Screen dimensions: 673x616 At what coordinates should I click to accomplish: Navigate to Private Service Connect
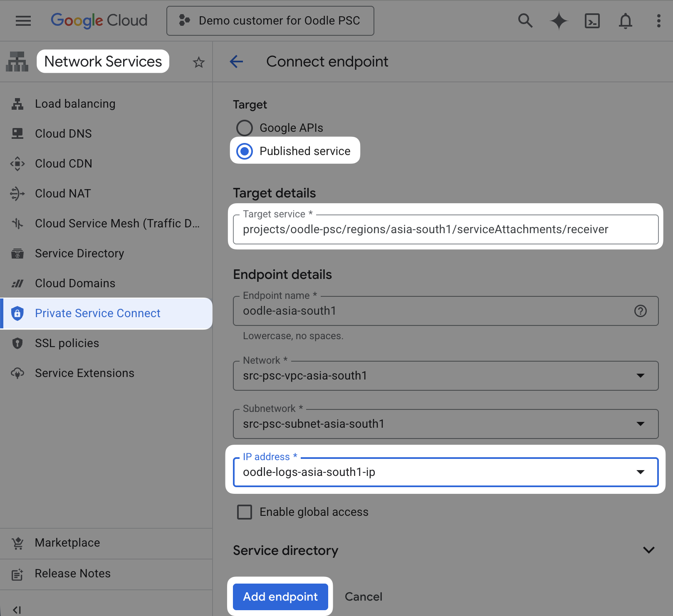pyautogui.click(x=97, y=313)
